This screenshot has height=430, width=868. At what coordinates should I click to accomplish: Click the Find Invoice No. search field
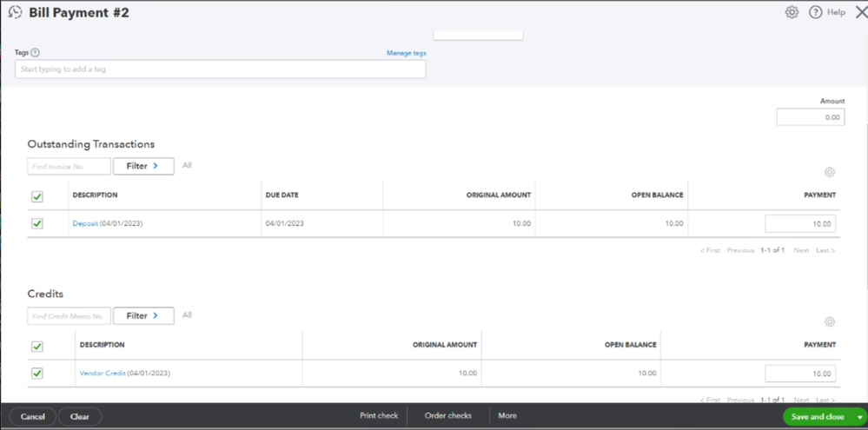(70, 166)
